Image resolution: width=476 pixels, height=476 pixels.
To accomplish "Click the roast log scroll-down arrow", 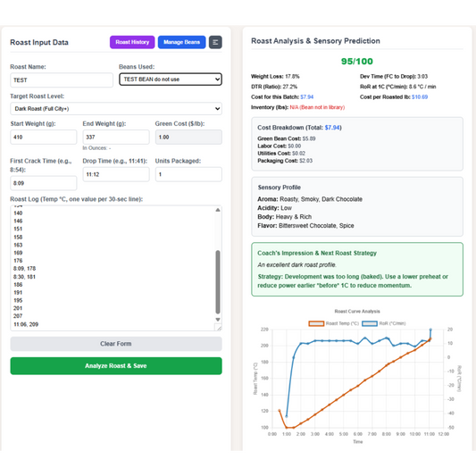I will [x=218, y=320].
